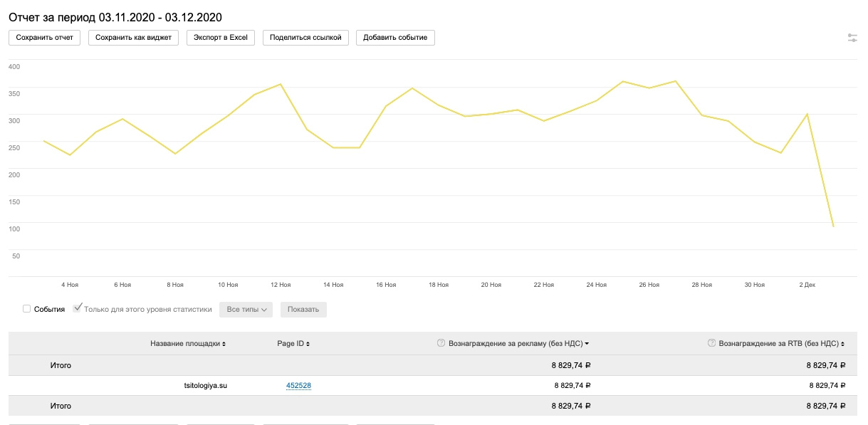Click the chart point at 12 Ноя peak
Screen dimensions: 868x425
pyautogui.click(x=281, y=84)
